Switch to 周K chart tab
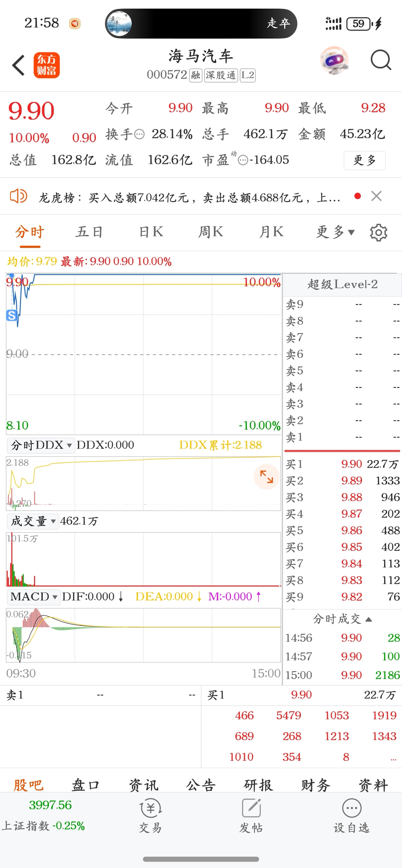402x868 pixels. point(211,232)
